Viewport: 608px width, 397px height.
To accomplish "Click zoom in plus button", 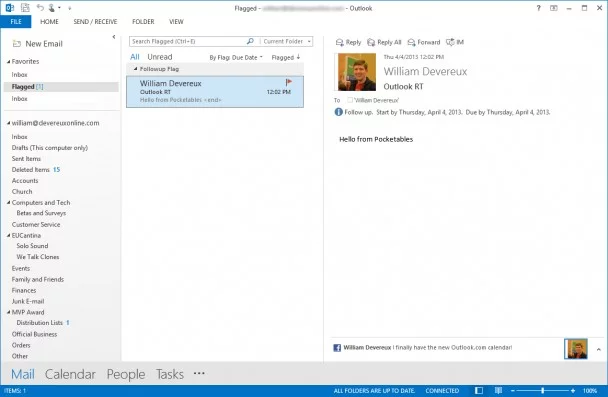I will 573,391.
